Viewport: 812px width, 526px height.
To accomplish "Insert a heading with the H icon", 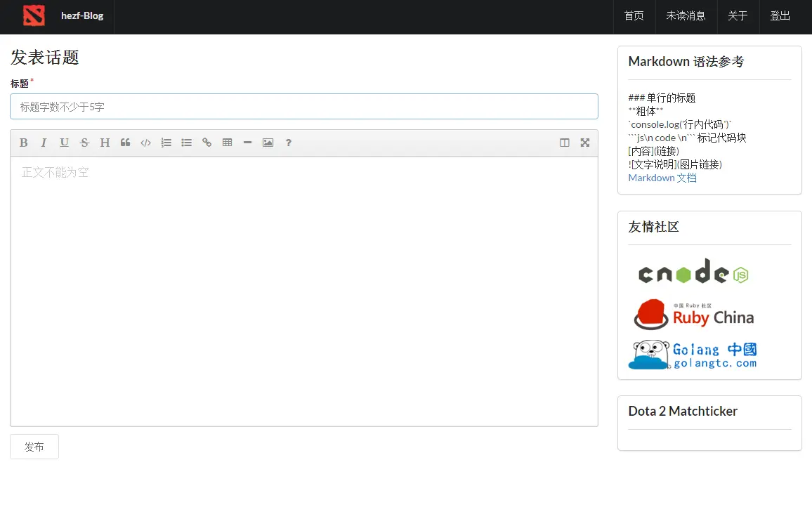I will point(105,143).
